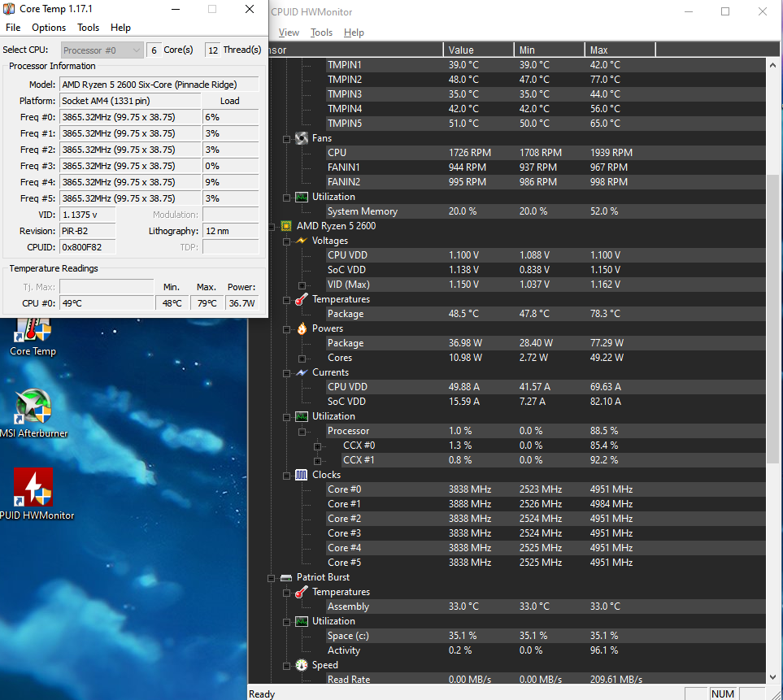This screenshot has width=783, height=700.
Task: Open the Core Temp desktop shortcut
Action: coord(33,338)
